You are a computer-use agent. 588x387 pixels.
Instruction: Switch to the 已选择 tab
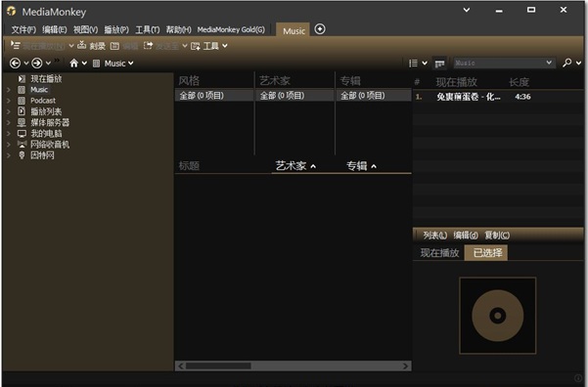tap(486, 253)
